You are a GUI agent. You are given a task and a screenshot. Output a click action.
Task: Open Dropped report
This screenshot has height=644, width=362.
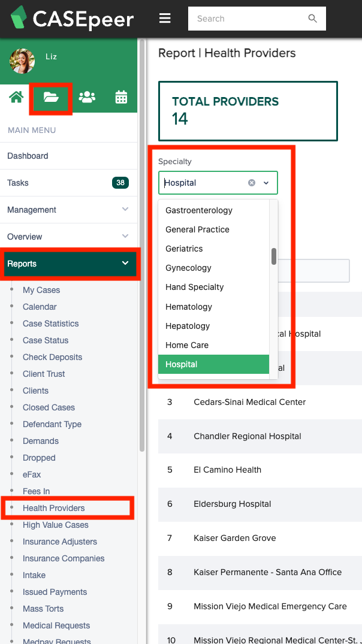(39, 458)
